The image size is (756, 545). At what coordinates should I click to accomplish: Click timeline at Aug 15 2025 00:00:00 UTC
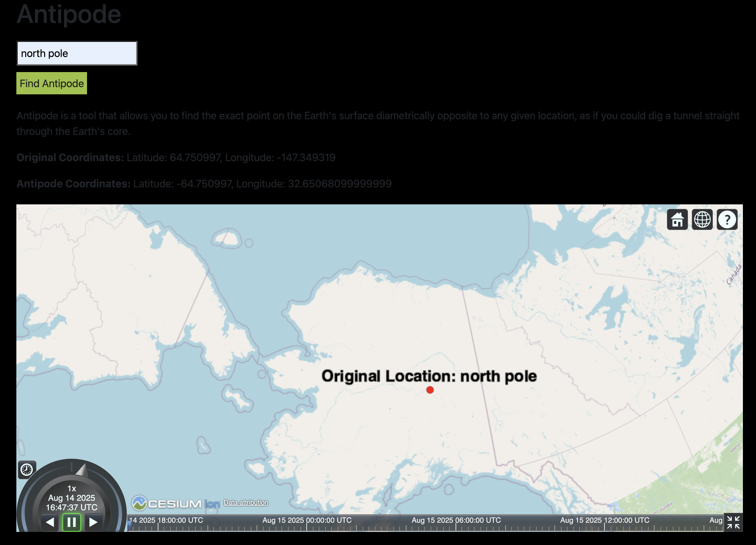pos(307,520)
